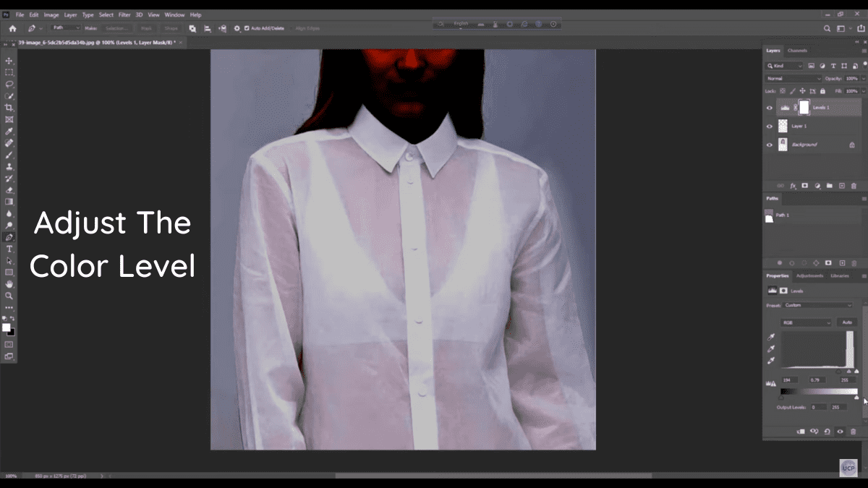868x488 pixels.
Task: Open blend mode Normal dropdown
Action: [793, 78]
